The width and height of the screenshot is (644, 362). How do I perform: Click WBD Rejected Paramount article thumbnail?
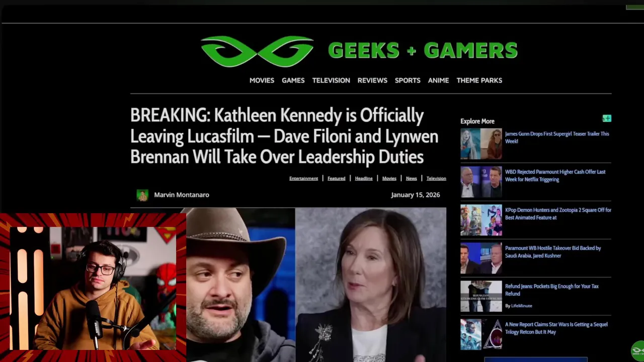tap(481, 182)
